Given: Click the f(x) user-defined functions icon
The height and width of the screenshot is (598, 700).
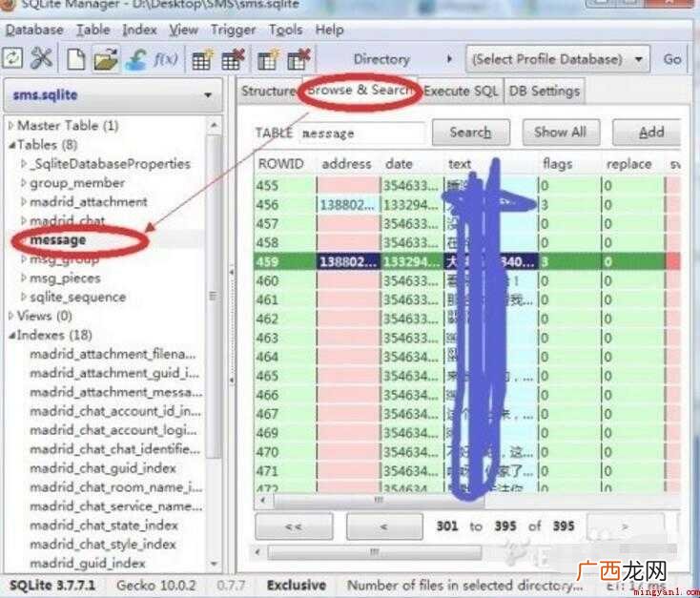Looking at the screenshot, I should [x=165, y=59].
